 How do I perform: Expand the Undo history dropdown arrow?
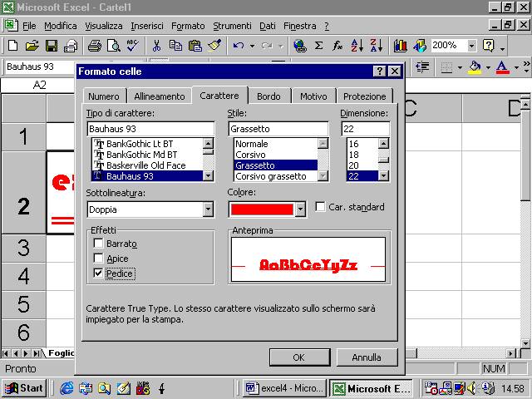pyautogui.click(x=252, y=46)
